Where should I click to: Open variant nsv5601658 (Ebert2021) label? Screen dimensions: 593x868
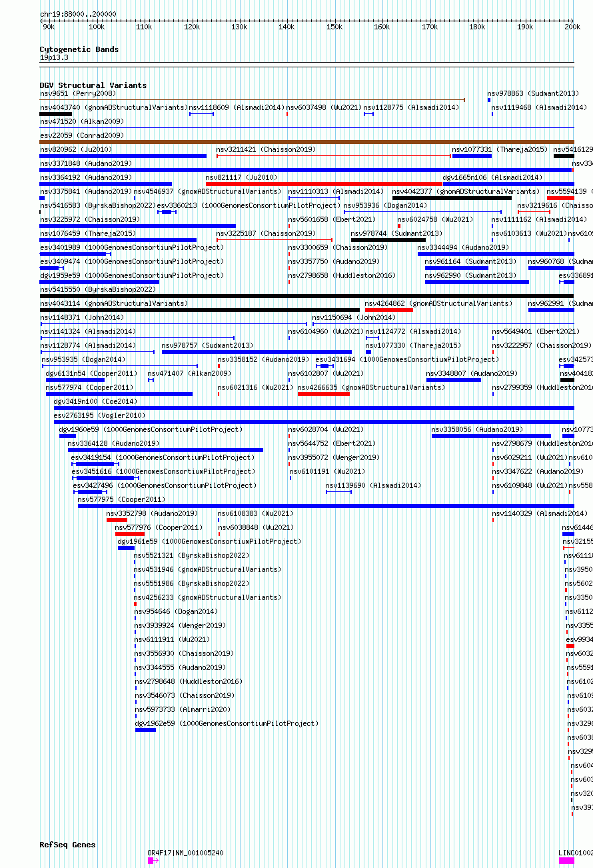tap(332, 220)
